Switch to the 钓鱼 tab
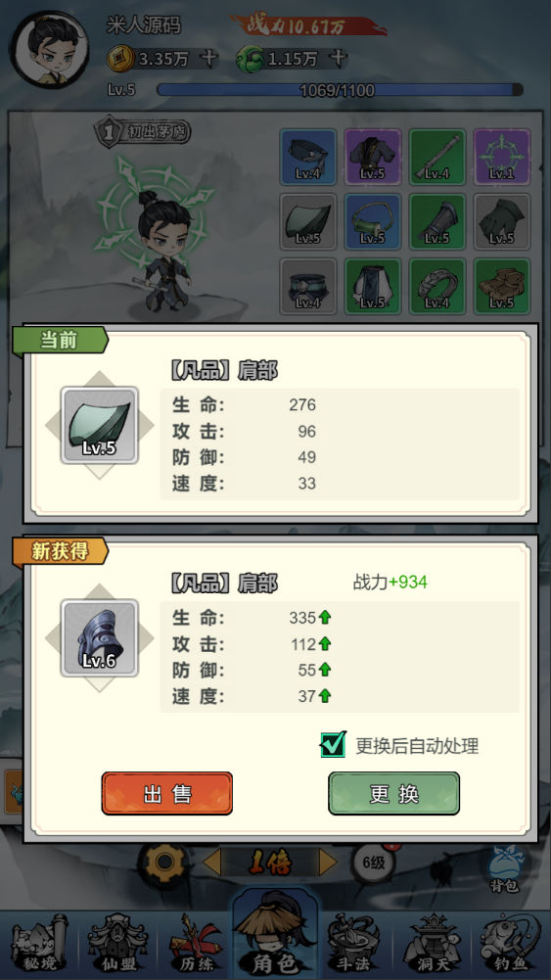The width and height of the screenshot is (551, 980). [x=512, y=943]
